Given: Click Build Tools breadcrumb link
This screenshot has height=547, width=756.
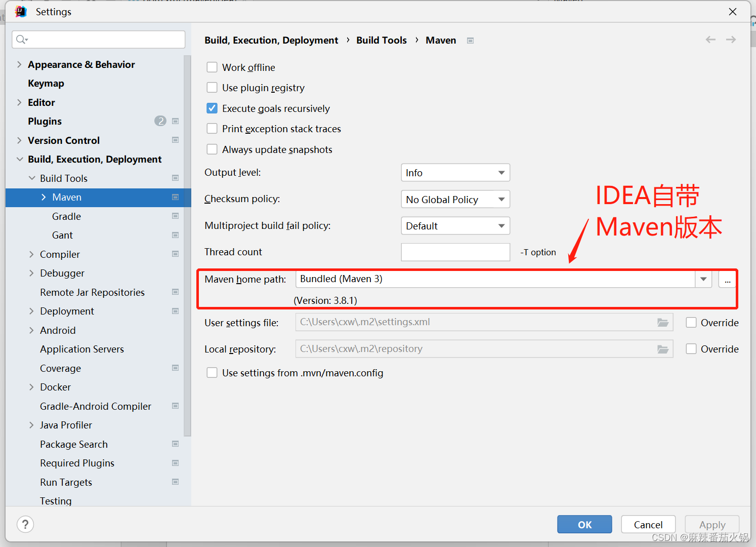Looking at the screenshot, I should pyautogui.click(x=382, y=40).
